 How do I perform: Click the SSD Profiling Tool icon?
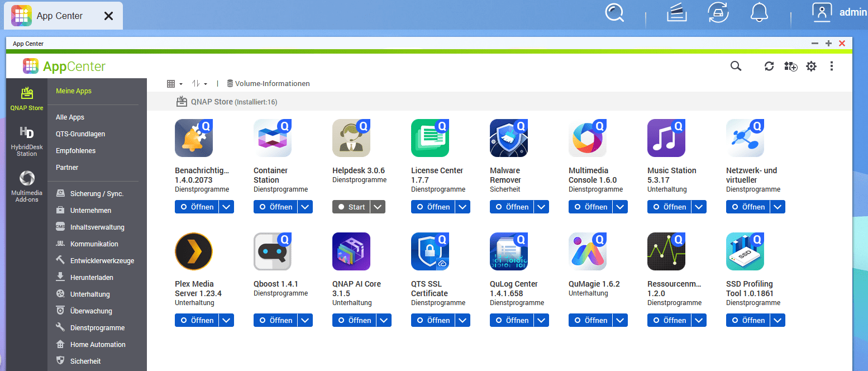click(x=745, y=251)
